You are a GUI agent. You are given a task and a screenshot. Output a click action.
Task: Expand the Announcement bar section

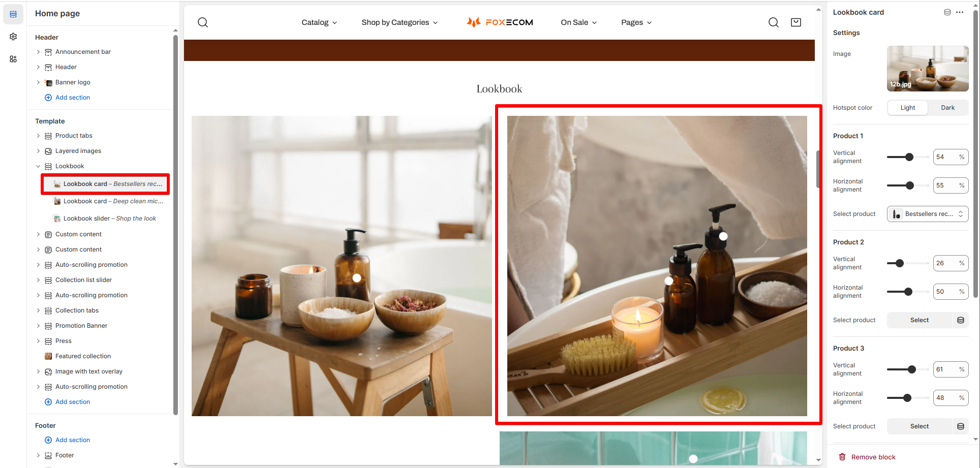point(38,52)
